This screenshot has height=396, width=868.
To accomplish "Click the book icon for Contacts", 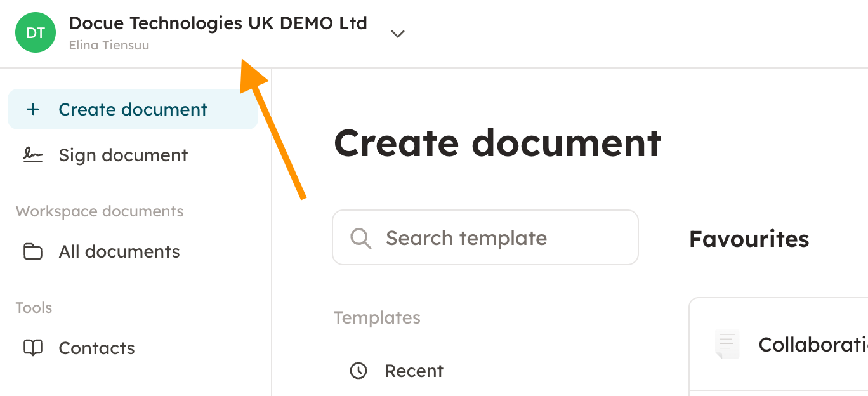I will coord(33,348).
